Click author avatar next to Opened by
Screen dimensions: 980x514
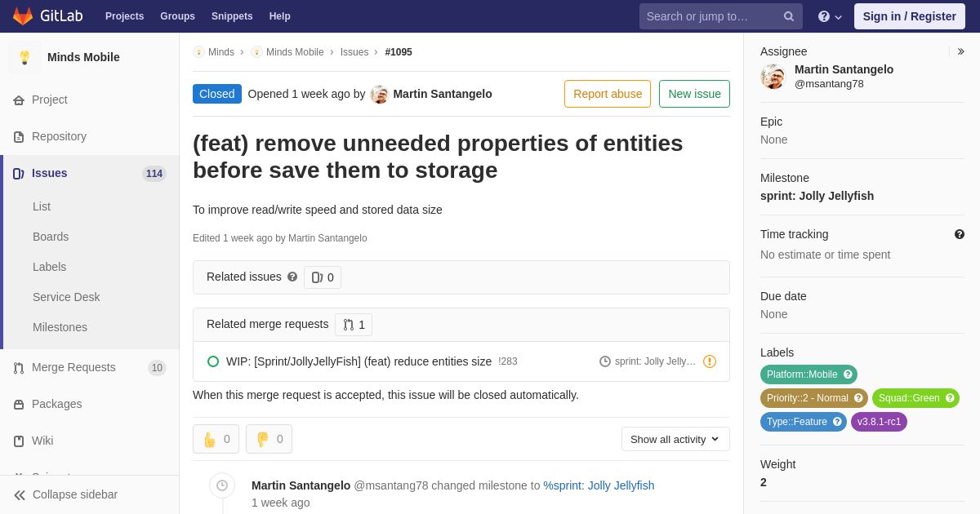point(379,94)
